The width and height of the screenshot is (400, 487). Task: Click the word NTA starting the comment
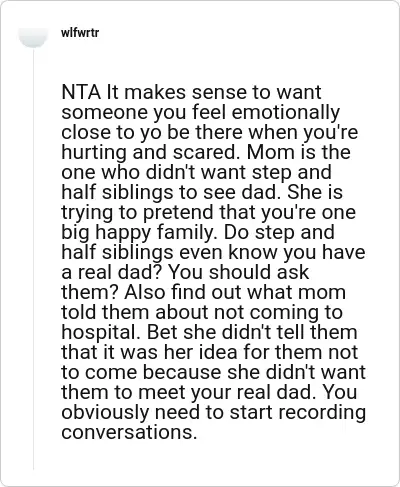coord(81,92)
